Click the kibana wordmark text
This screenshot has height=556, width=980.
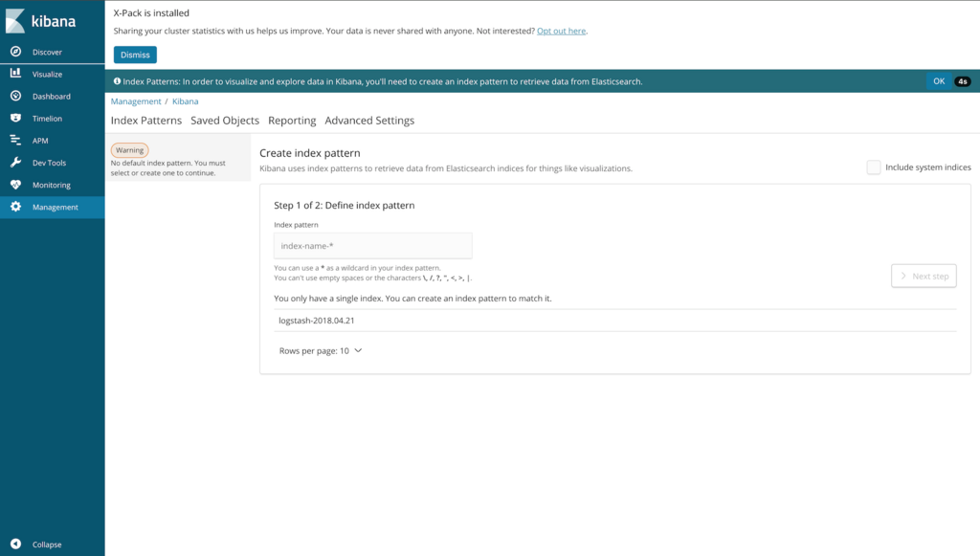(x=54, y=21)
